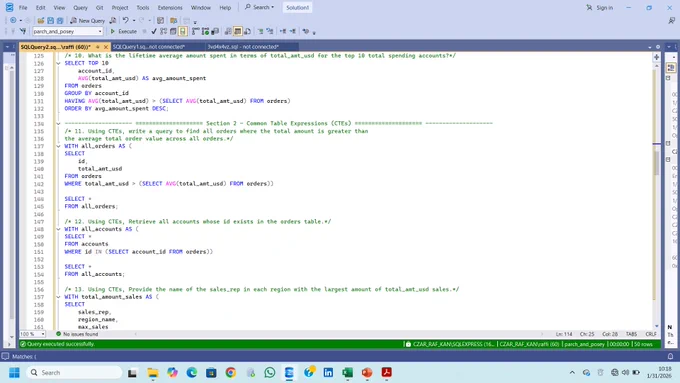Click Include Actual Execution Plan icon

click(x=196, y=31)
